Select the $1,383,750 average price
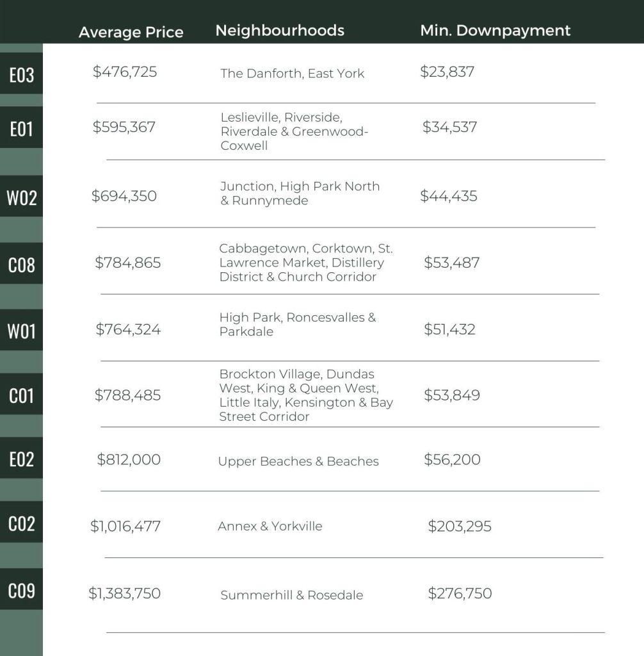This screenshot has width=644, height=656. coord(125,593)
